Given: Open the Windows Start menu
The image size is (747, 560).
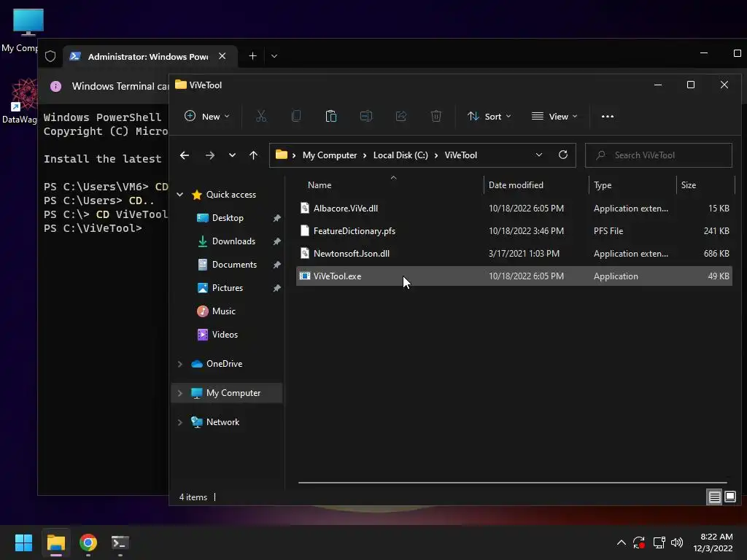Looking at the screenshot, I should tap(23, 542).
